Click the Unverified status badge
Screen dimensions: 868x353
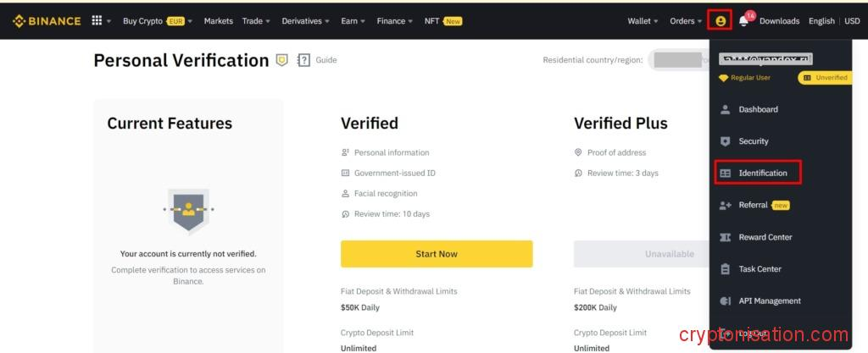pyautogui.click(x=826, y=78)
